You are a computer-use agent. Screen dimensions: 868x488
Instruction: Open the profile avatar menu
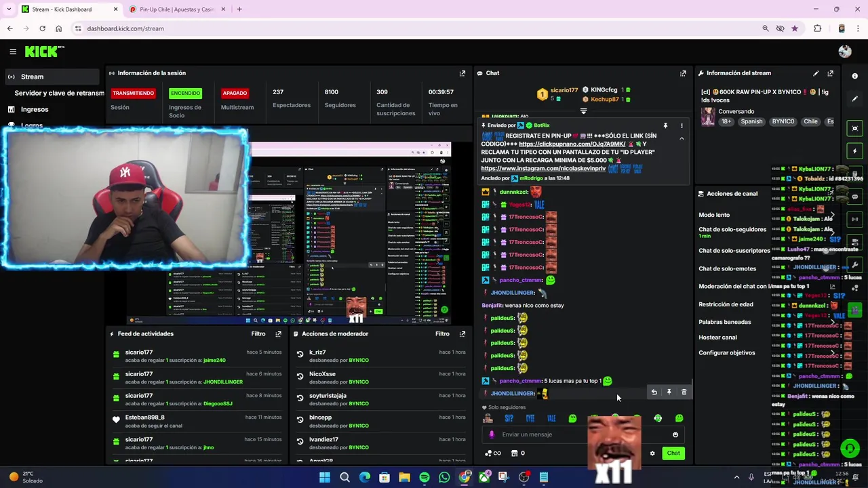(x=844, y=52)
